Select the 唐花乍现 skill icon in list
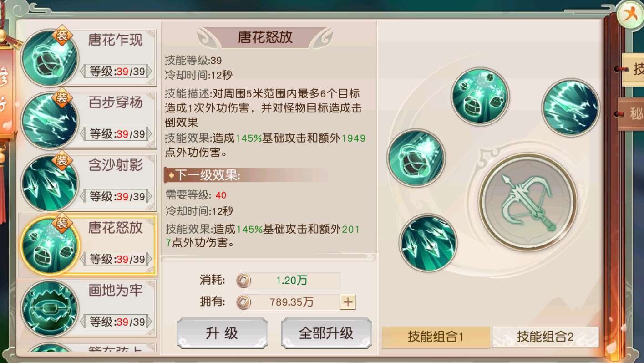The height and width of the screenshot is (363, 644). (x=49, y=58)
